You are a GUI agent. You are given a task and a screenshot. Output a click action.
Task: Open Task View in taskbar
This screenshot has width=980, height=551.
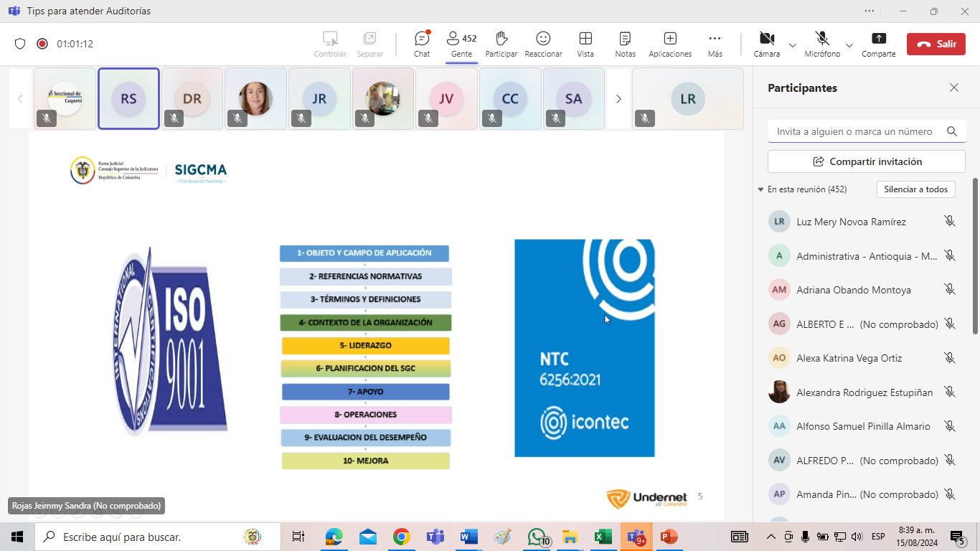coord(298,537)
